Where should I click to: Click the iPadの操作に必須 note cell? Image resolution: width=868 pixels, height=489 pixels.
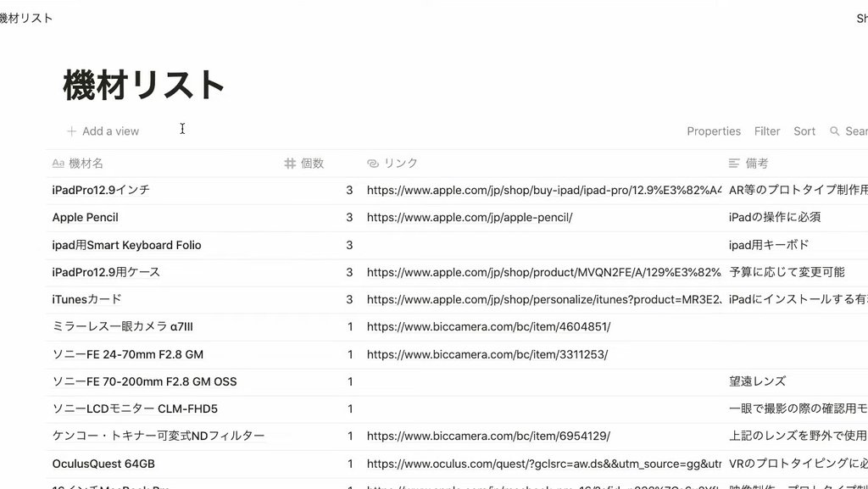click(x=796, y=218)
